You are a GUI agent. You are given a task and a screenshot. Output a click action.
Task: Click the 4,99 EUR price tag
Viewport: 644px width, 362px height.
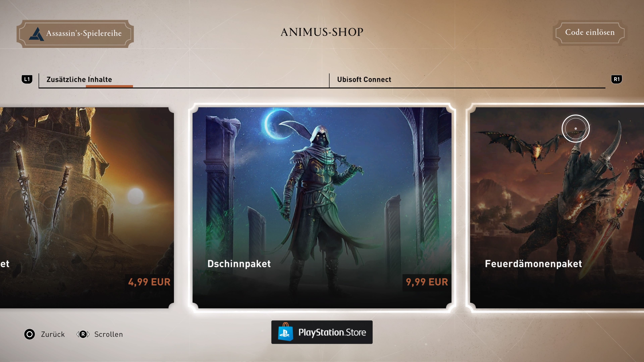(149, 282)
